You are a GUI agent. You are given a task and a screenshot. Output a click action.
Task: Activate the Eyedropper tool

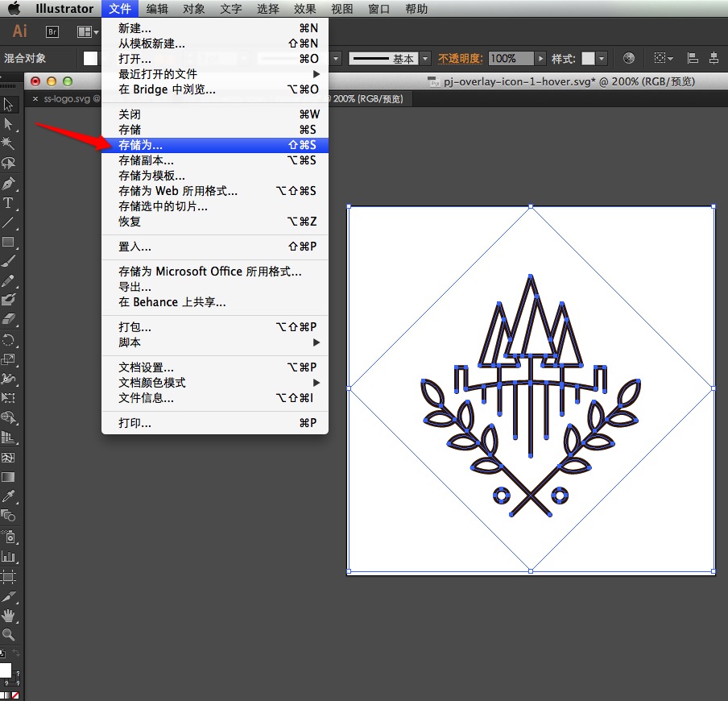(x=9, y=496)
